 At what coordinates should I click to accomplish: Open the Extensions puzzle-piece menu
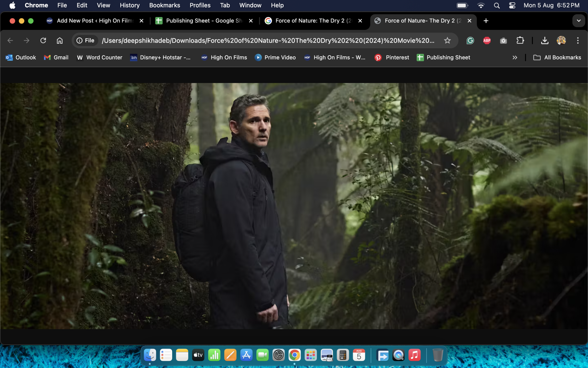(520, 41)
